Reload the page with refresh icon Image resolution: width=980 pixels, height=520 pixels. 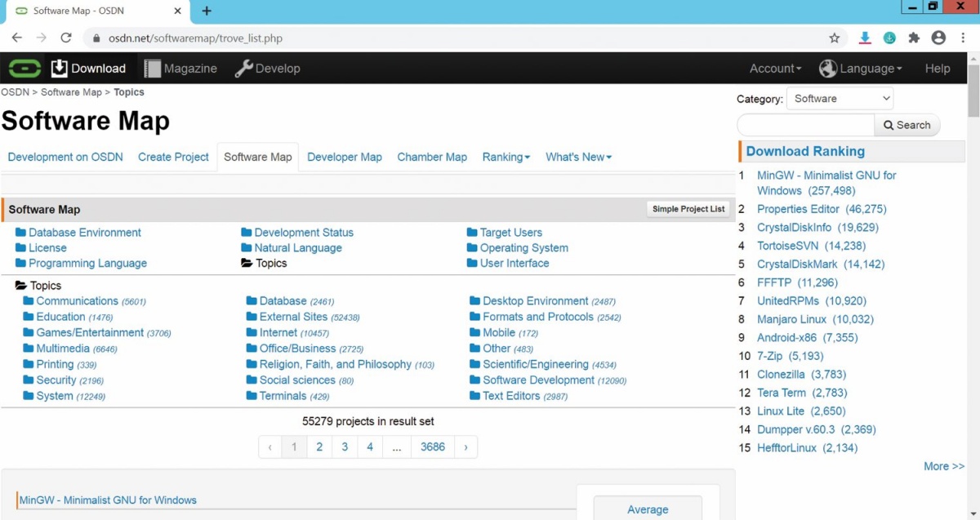66,38
